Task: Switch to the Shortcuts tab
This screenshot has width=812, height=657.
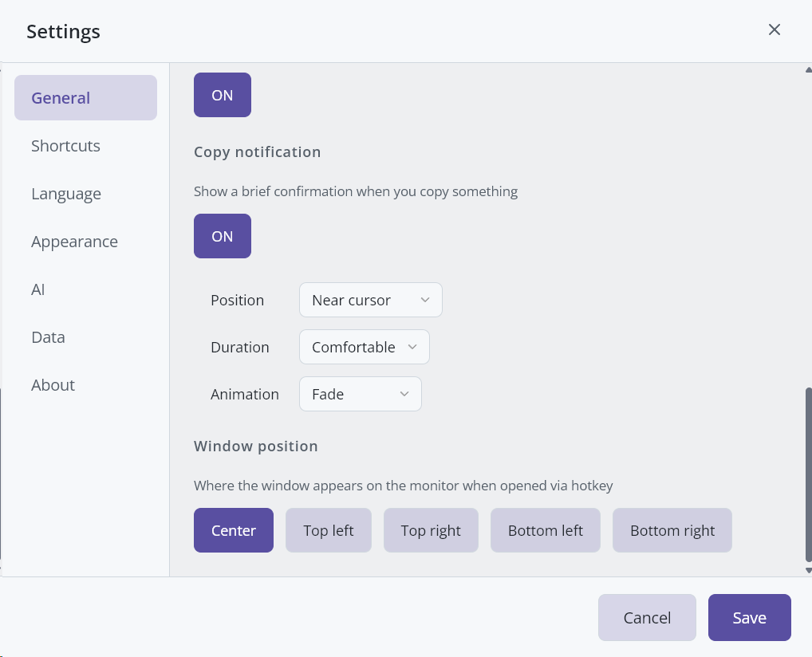Action: (x=66, y=146)
